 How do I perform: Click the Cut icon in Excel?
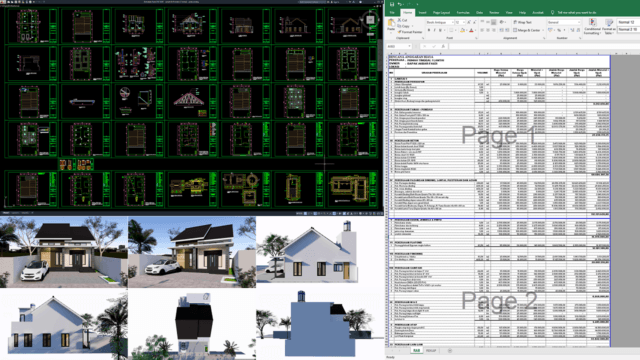click(400, 20)
